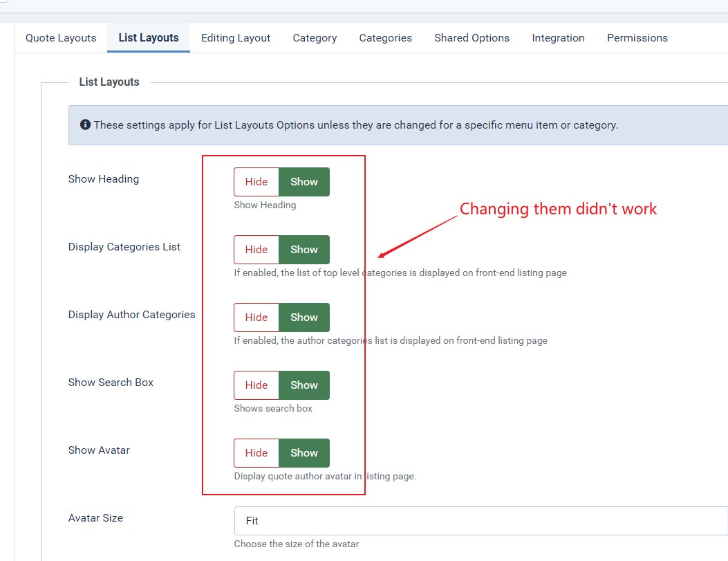Open the Category tab
Screen dimensions: 728x561
(315, 38)
